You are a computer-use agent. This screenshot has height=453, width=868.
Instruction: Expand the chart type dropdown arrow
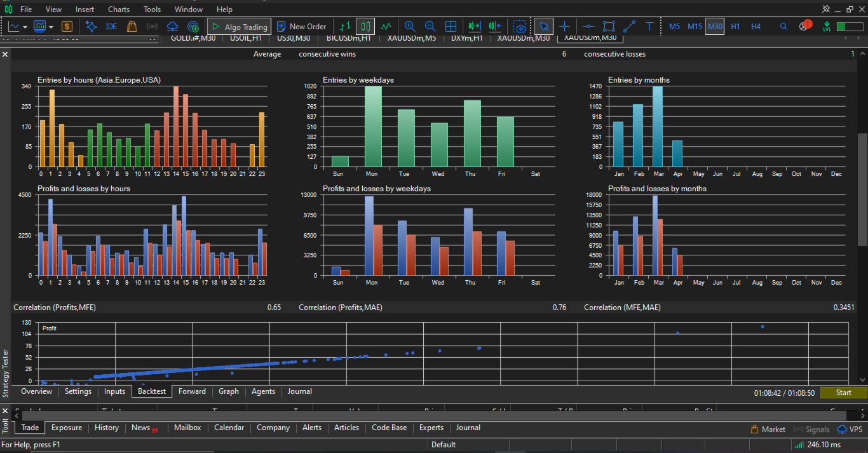click(25, 27)
